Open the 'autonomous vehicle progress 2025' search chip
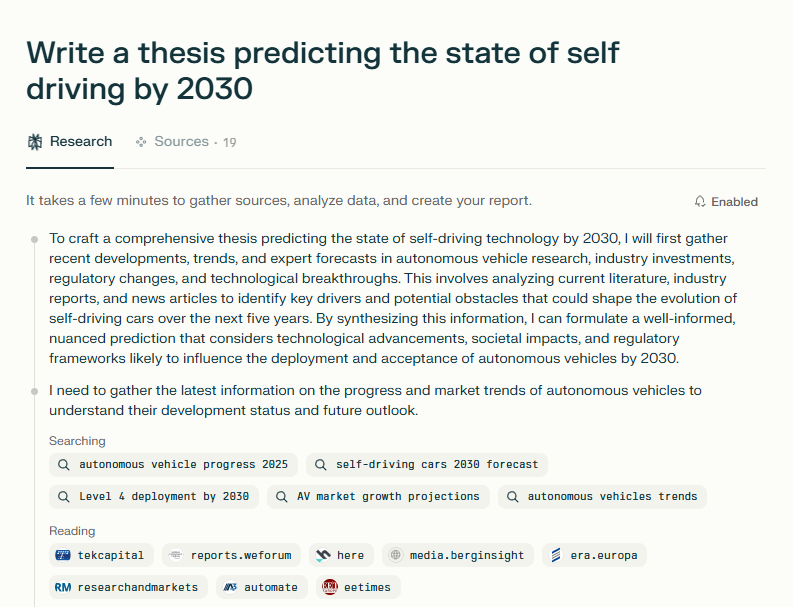This screenshot has width=793, height=607. tap(173, 465)
